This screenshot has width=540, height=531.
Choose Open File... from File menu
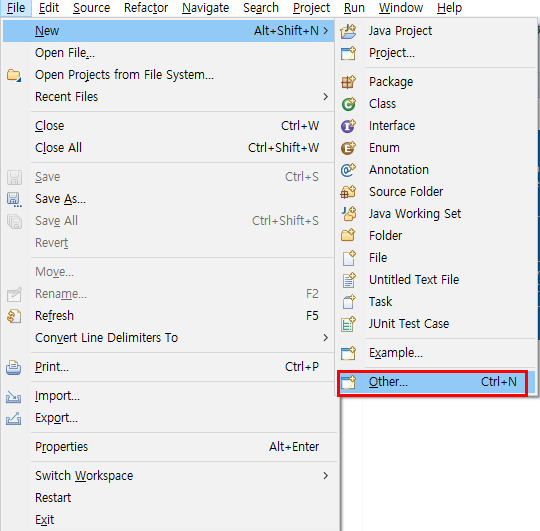pyautogui.click(x=168, y=53)
